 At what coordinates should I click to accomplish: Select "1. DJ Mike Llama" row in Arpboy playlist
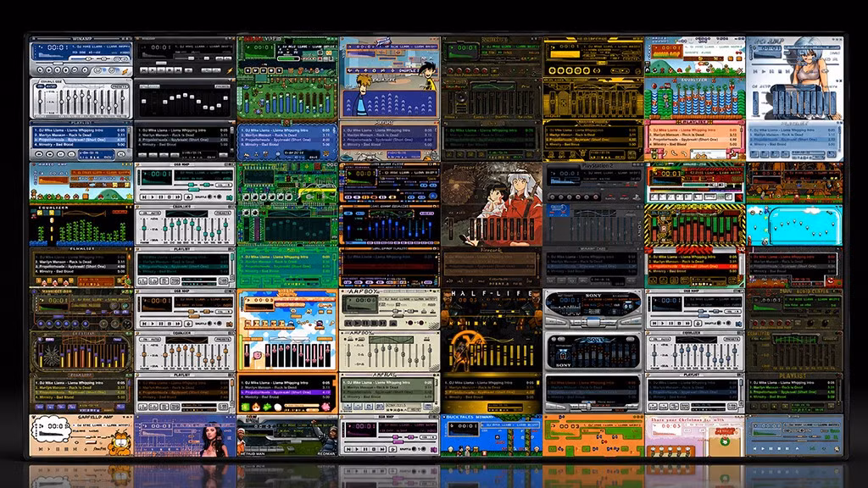coord(387,382)
